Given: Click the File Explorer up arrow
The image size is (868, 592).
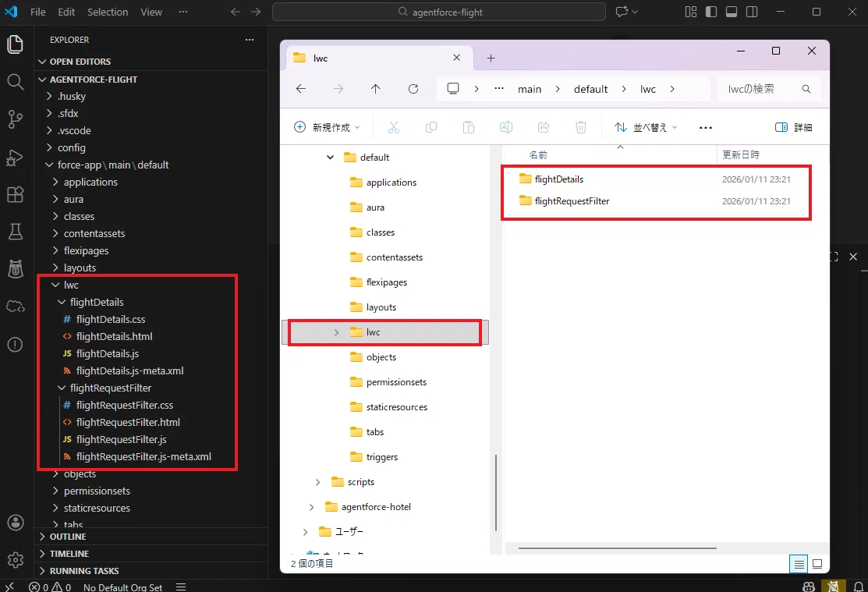Looking at the screenshot, I should pos(375,89).
